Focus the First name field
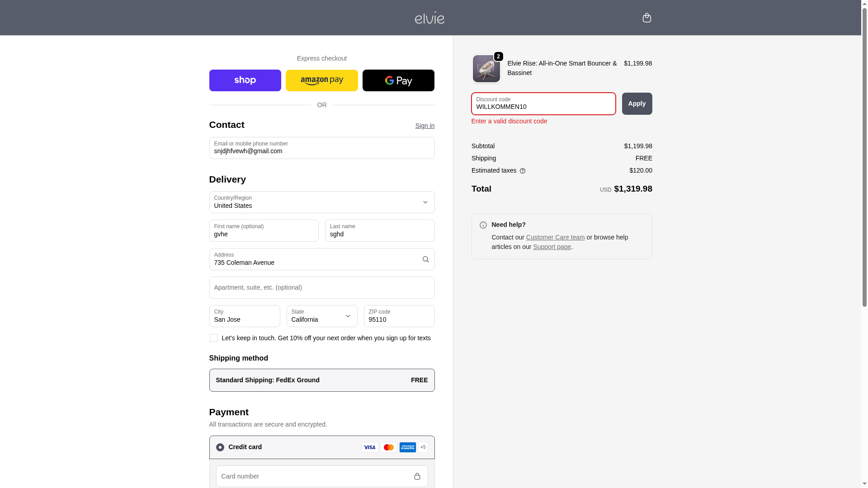868x488 pixels. (264, 231)
